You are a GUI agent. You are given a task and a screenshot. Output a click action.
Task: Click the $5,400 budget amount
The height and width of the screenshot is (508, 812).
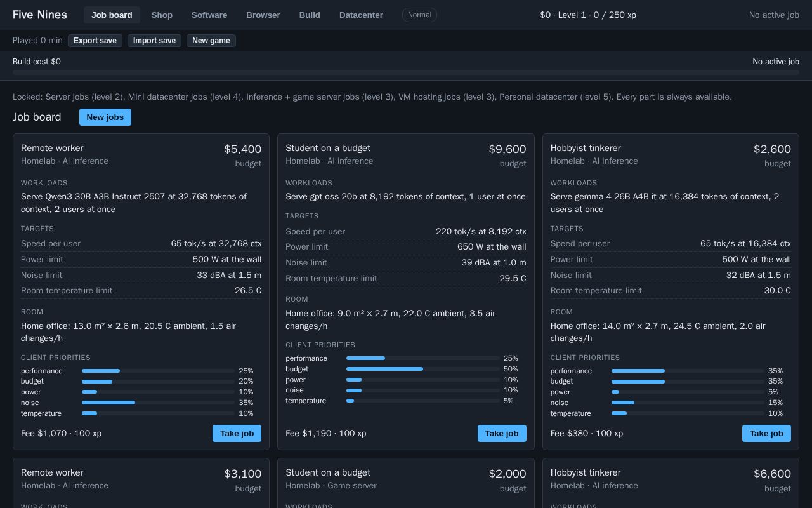242,149
